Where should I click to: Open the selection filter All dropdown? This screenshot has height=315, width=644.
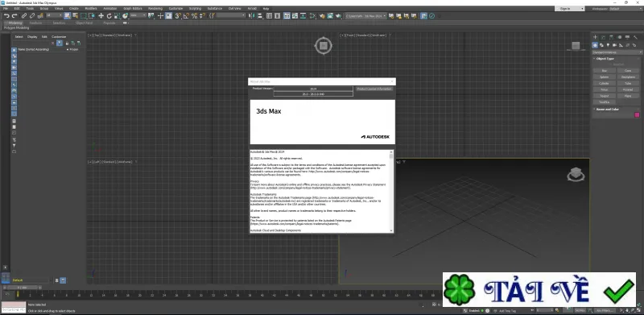[x=53, y=15]
